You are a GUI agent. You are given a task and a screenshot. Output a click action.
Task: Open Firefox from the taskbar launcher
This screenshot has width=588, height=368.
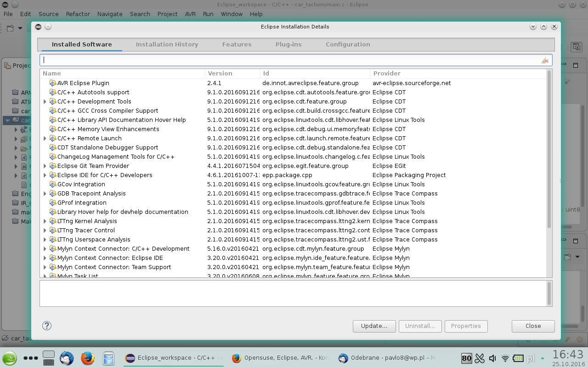point(88,358)
